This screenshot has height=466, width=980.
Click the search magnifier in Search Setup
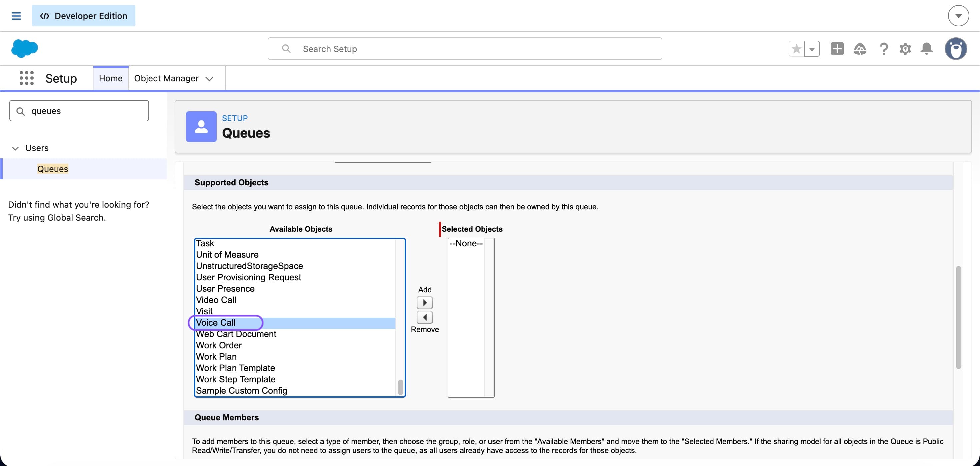pyautogui.click(x=286, y=49)
